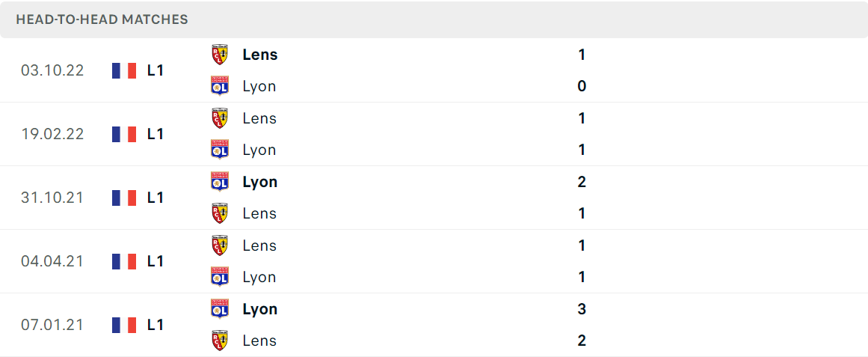The height and width of the screenshot is (357, 868).
Task: Click Lyon crest in 31.10.21 match
Action: pyautogui.click(x=220, y=182)
